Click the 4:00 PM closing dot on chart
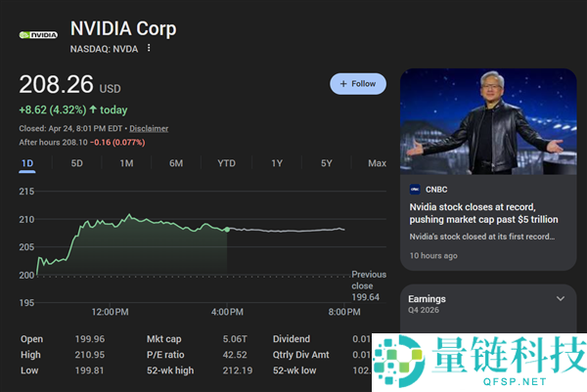This screenshot has width=587, height=392. (x=227, y=230)
